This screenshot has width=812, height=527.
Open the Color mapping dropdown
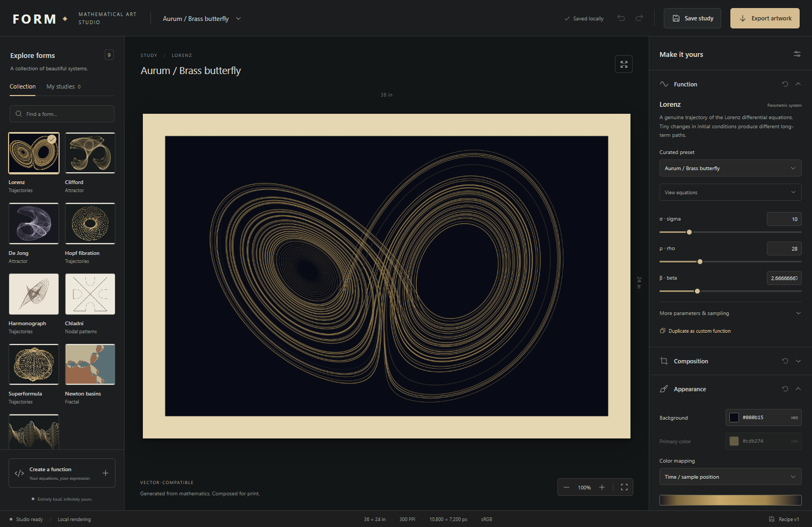point(730,477)
